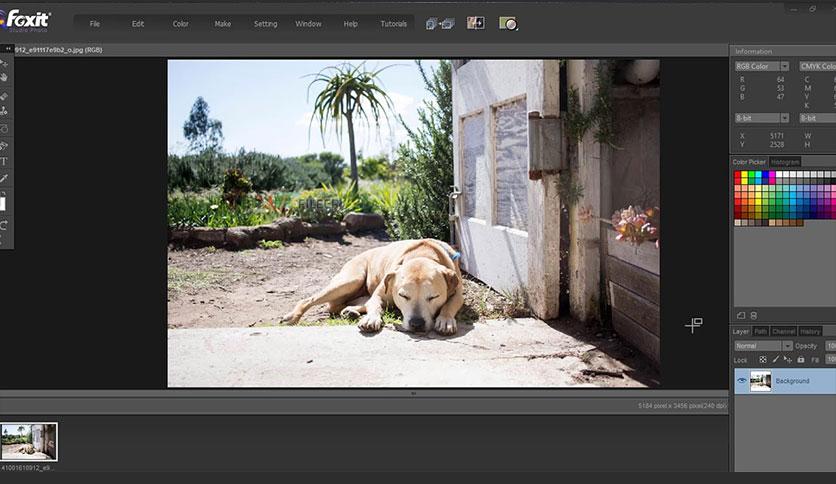
Task: Select the Move tool in the left toolbar
Action: pos(3,63)
